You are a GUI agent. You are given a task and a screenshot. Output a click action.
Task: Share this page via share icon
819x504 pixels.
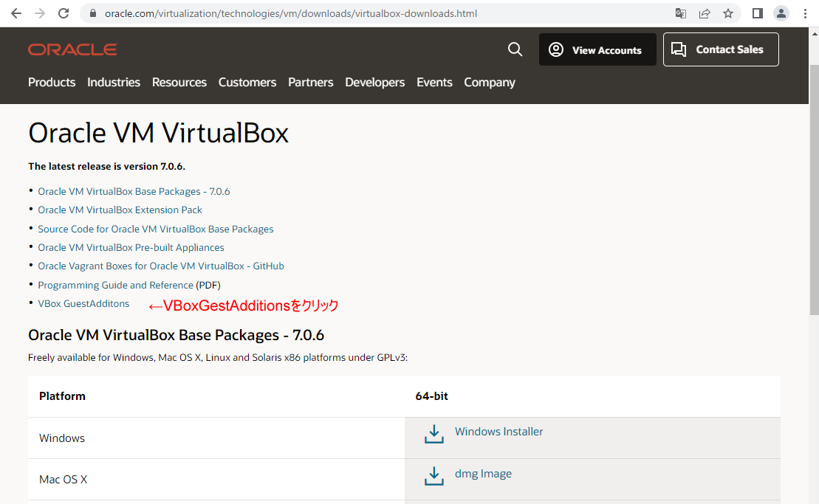click(x=705, y=13)
